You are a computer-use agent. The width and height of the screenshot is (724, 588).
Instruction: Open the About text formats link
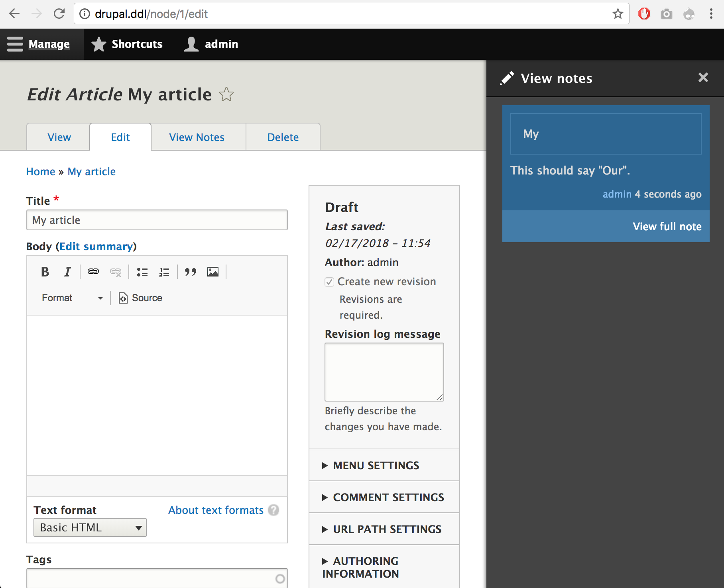tap(216, 510)
